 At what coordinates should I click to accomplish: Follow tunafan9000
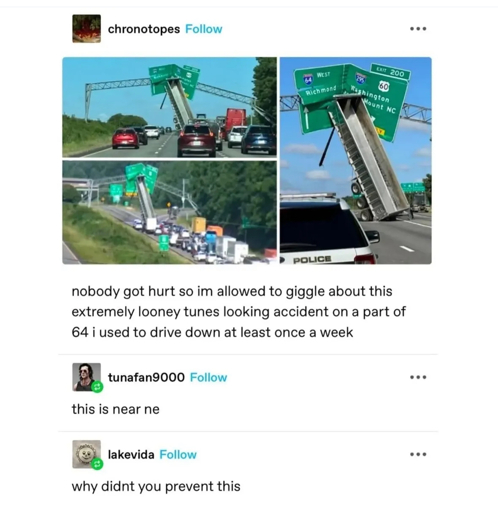208,377
